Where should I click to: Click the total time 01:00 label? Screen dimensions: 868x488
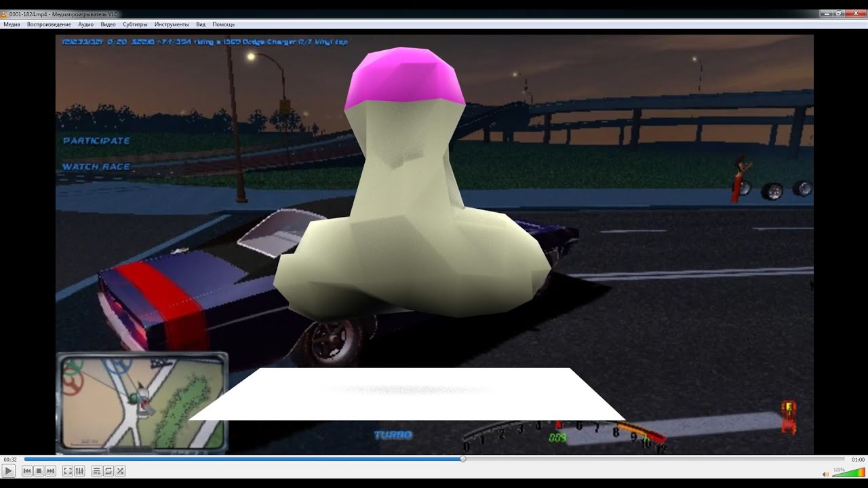coord(858,460)
